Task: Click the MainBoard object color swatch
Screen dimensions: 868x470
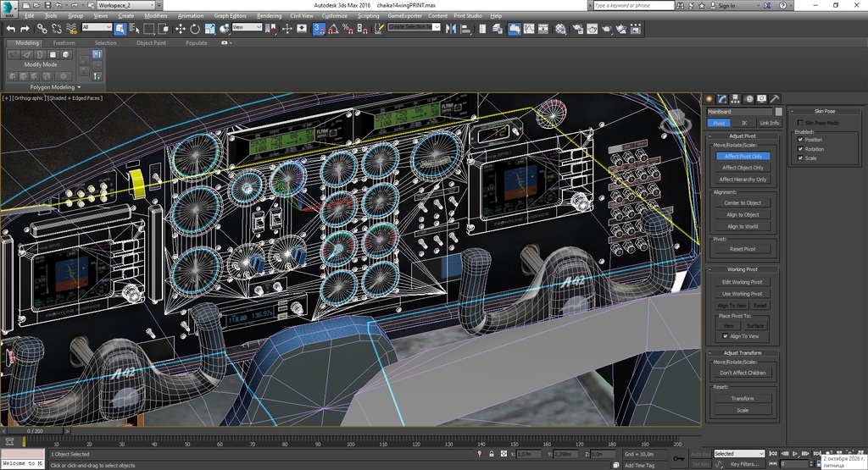Action: (778, 112)
